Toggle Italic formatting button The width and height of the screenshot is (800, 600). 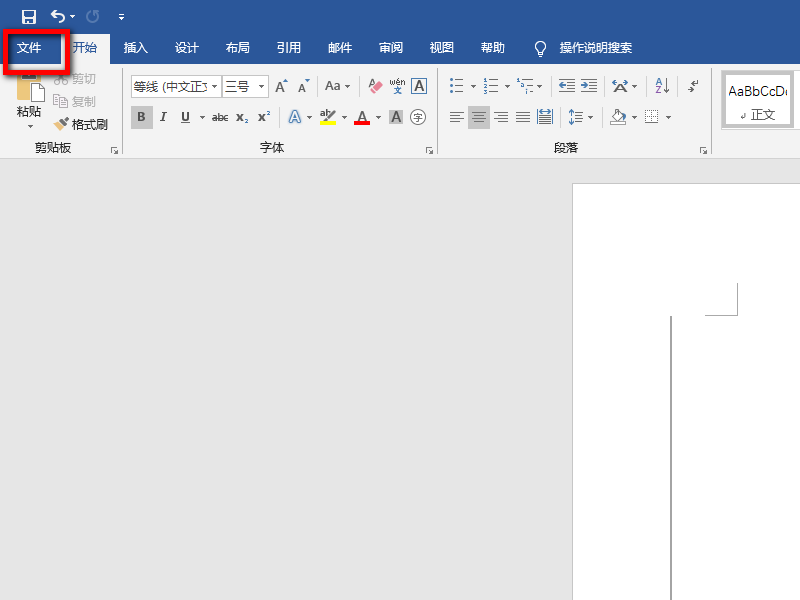(x=163, y=117)
